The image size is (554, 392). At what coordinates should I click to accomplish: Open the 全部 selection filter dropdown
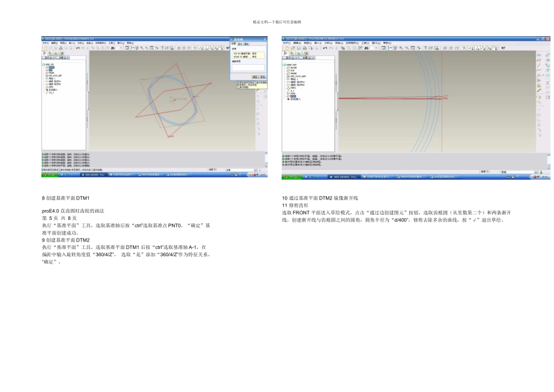coord(241,170)
